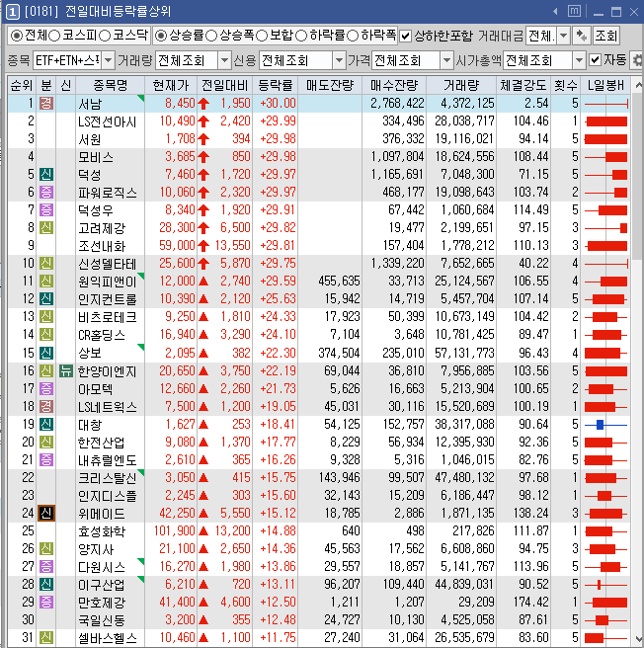The height and width of the screenshot is (648, 644).
Task: Click the 경 badge in the LS네트웍스 row
Action: 45,406
